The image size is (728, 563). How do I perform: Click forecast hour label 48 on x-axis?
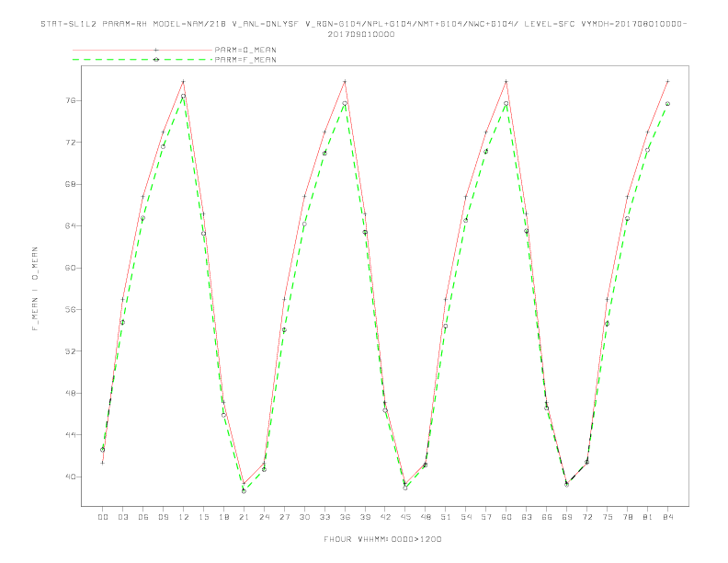[x=426, y=517]
